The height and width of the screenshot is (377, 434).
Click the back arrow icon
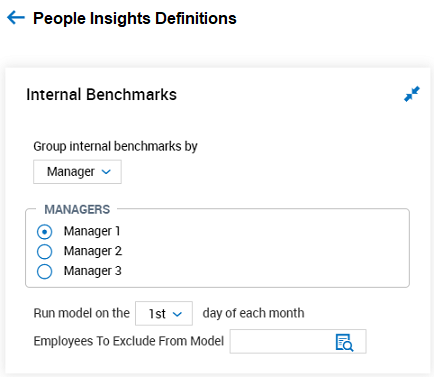pyautogui.click(x=16, y=18)
